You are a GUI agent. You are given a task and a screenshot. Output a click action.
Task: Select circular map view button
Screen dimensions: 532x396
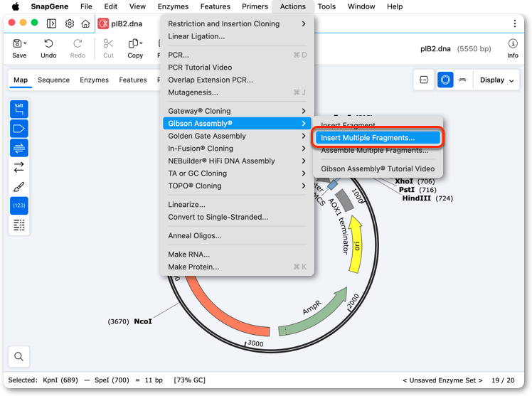coord(445,80)
